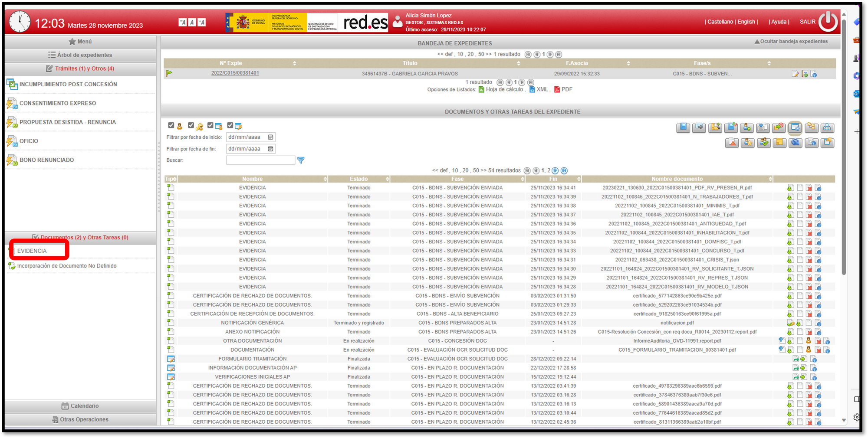Select INCUMPLIMIENTO POST CONCESIÓN trámite
This screenshot has width=868, height=438.
tap(68, 85)
